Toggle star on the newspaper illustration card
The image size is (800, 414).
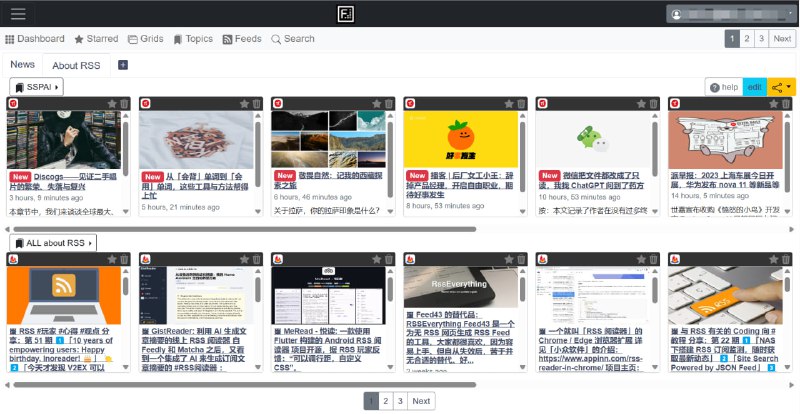773,104
